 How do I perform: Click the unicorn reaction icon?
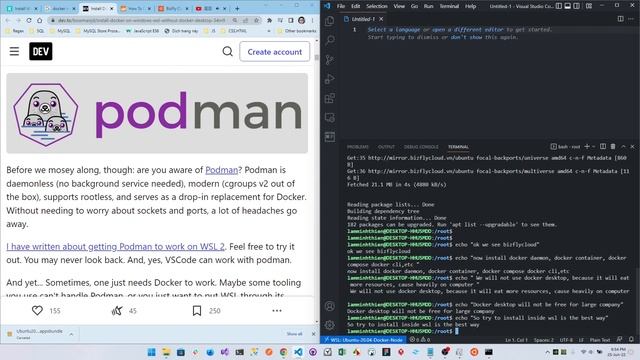pos(117,311)
